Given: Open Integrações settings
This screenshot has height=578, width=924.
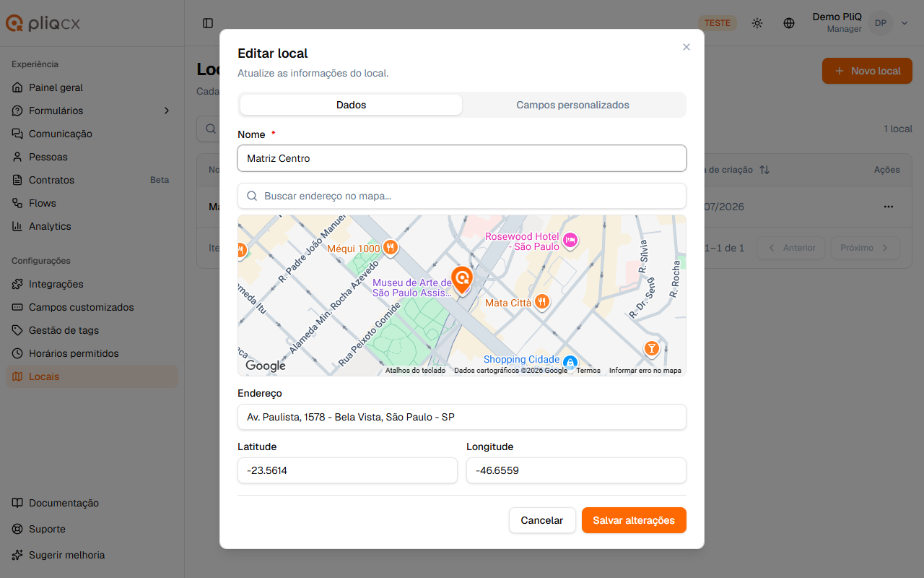Looking at the screenshot, I should coord(92,284).
